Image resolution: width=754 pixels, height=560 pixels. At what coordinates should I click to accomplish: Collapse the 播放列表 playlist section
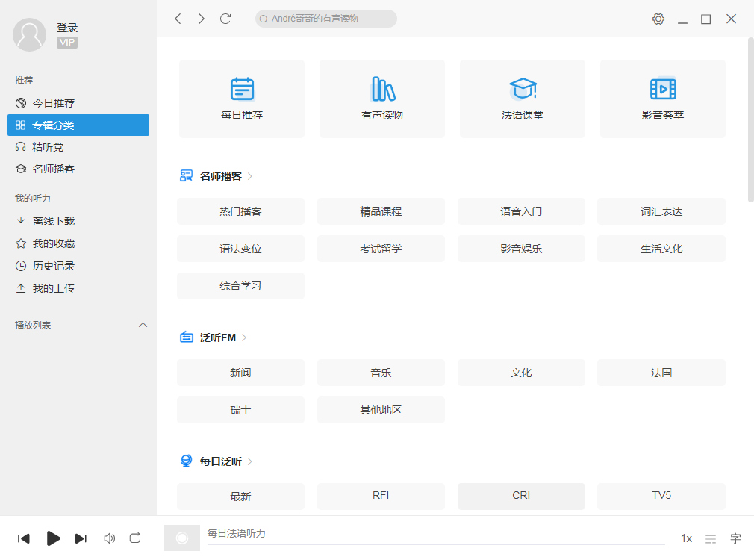(x=143, y=325)
